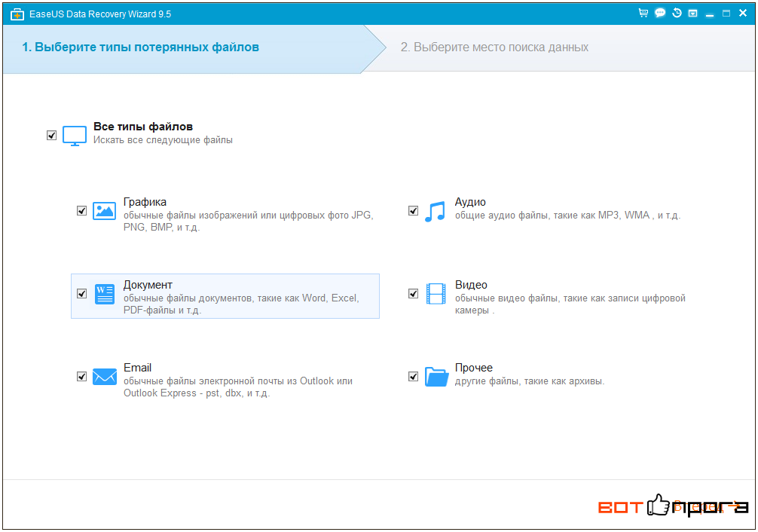Close the EaseUS Data Recovery Wizard window
Screen dimensions: 758x532
pyautogui.click(x=743, y=13)
